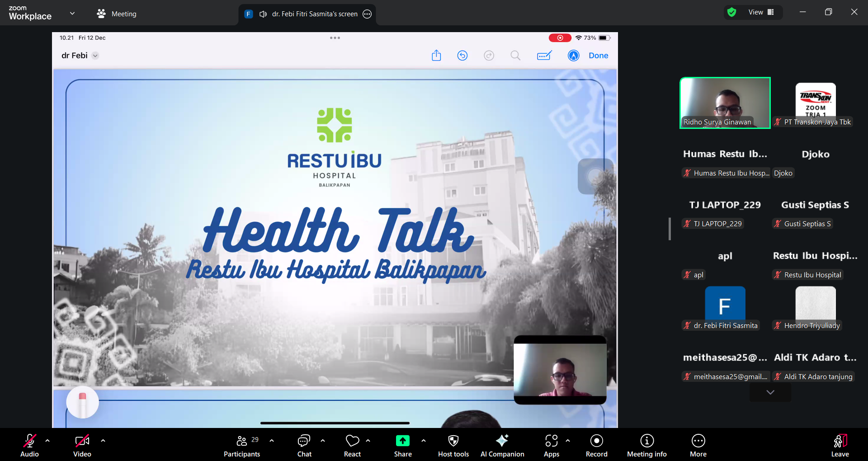Image resolution: width=868 pixels, height=461 pixels.
Task: Select Ridho Surya Ginawan video thumbnail
Action: [725, 103]
